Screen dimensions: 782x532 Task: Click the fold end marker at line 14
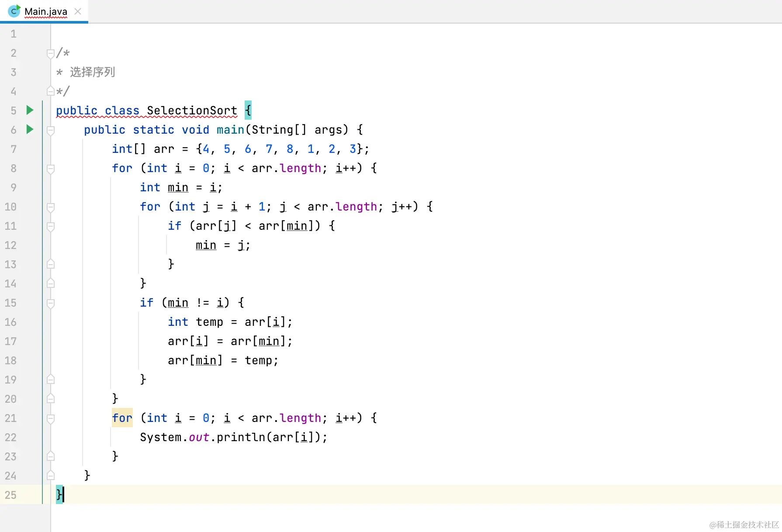click(51, 283)
